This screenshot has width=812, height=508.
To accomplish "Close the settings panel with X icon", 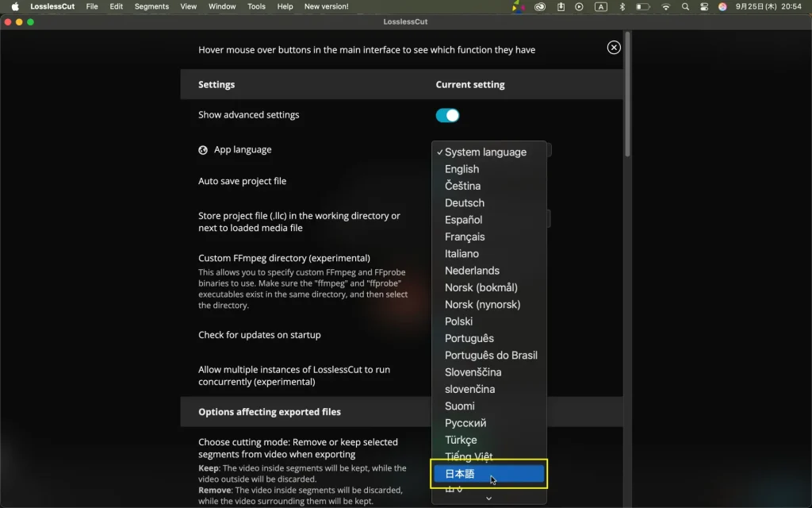I will pos(614,48).
